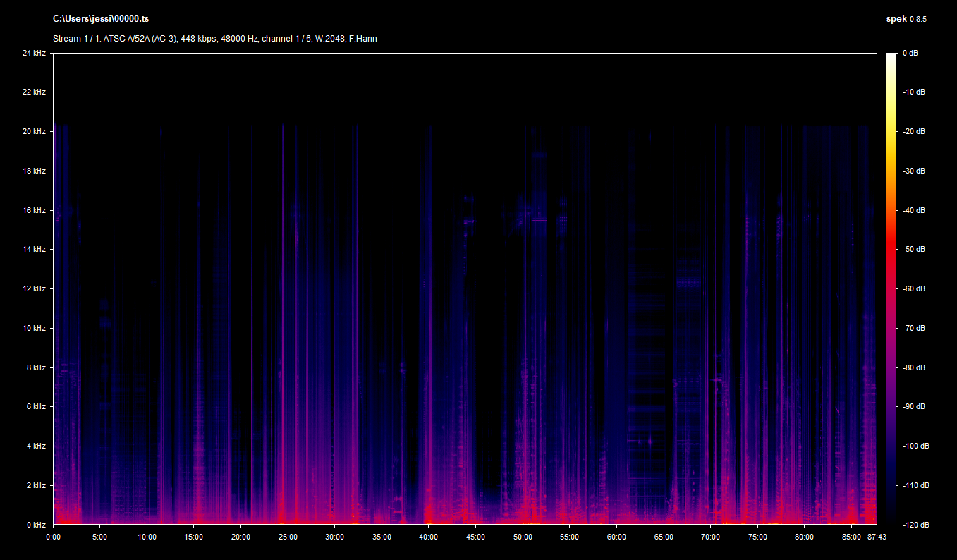Select the 25:00 time axis marker

(288, 537)
